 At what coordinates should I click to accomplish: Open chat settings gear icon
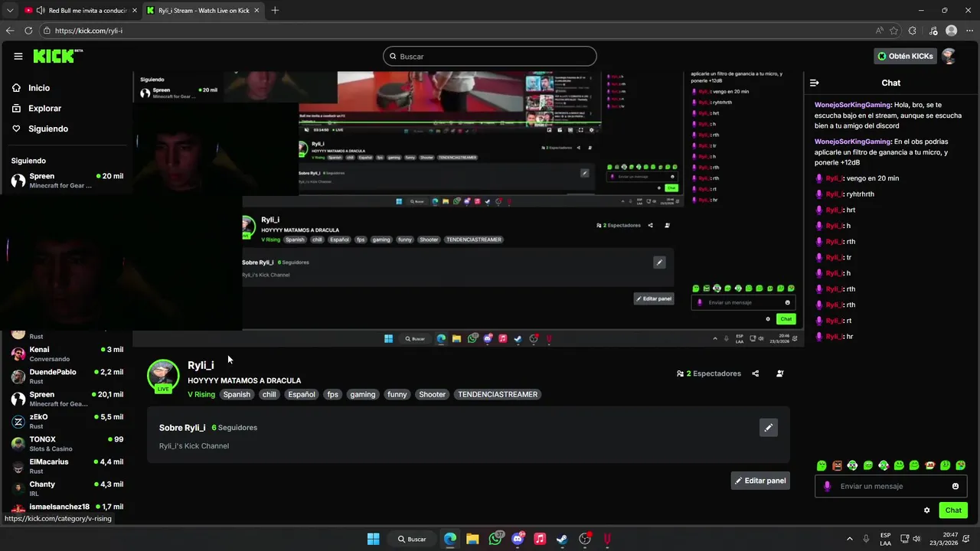pyautogui.click(x=926, y=510)
